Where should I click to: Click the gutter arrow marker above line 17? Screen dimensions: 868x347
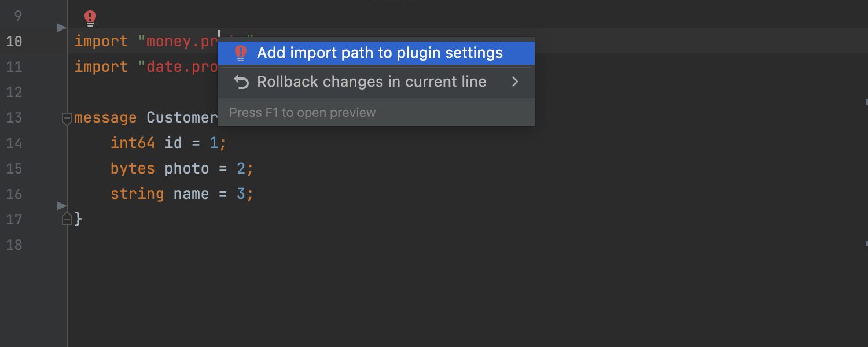61,206
